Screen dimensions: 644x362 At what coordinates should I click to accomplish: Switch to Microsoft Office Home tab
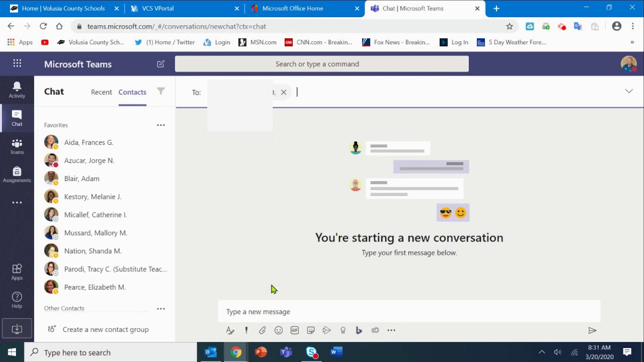pos(304,8)
